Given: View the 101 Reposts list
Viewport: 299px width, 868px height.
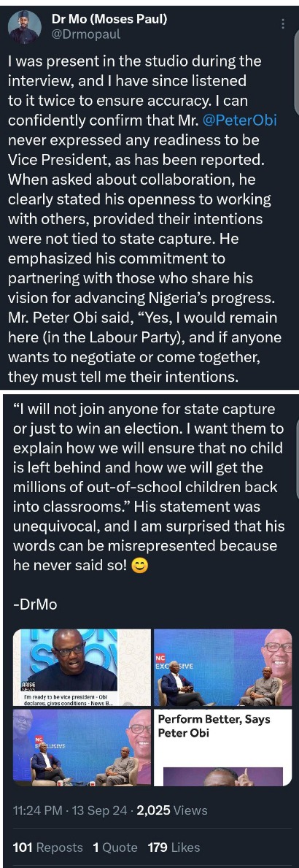Looking at the screenshot, I should tap(47, 847).
